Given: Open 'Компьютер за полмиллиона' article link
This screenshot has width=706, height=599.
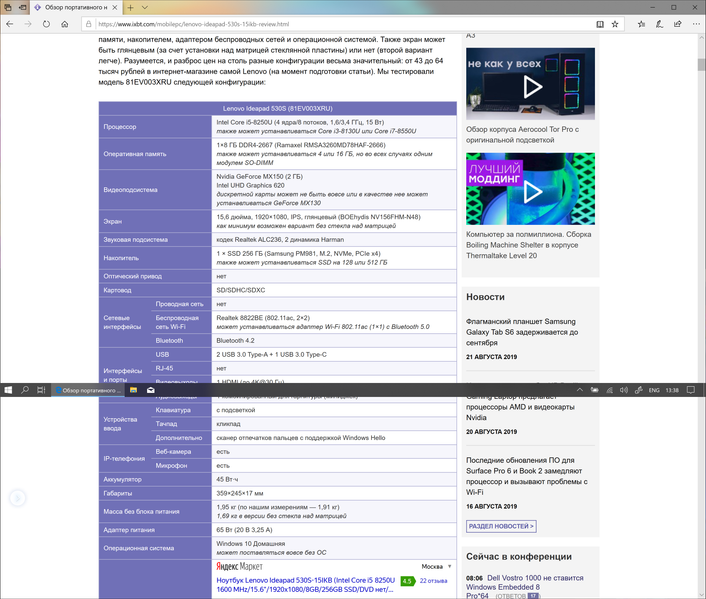Looking at the screenshot, I should pyautogui.click(x=529, y=245).
